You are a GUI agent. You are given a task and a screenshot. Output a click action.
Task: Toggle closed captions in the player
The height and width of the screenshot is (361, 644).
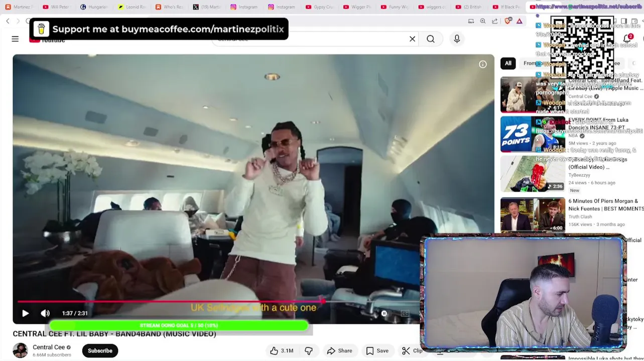tap(405, 313)
